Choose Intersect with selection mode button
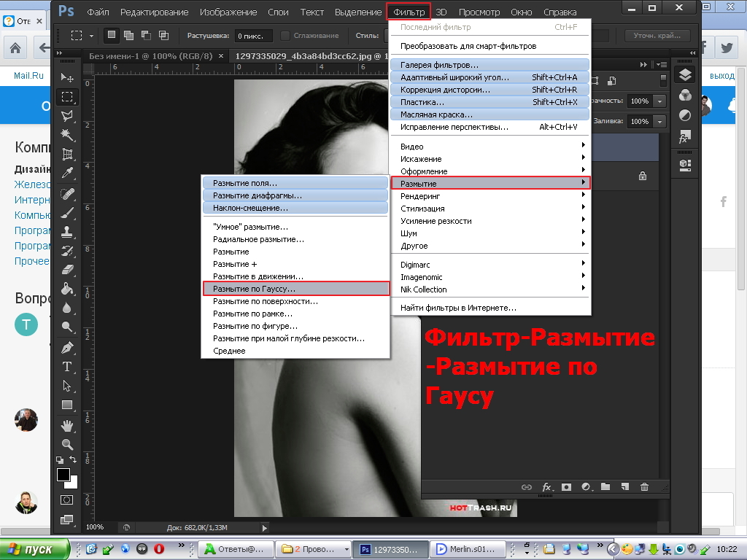This screenshot has height=560, width=747. pyautogui.click(x=164, y=35)
